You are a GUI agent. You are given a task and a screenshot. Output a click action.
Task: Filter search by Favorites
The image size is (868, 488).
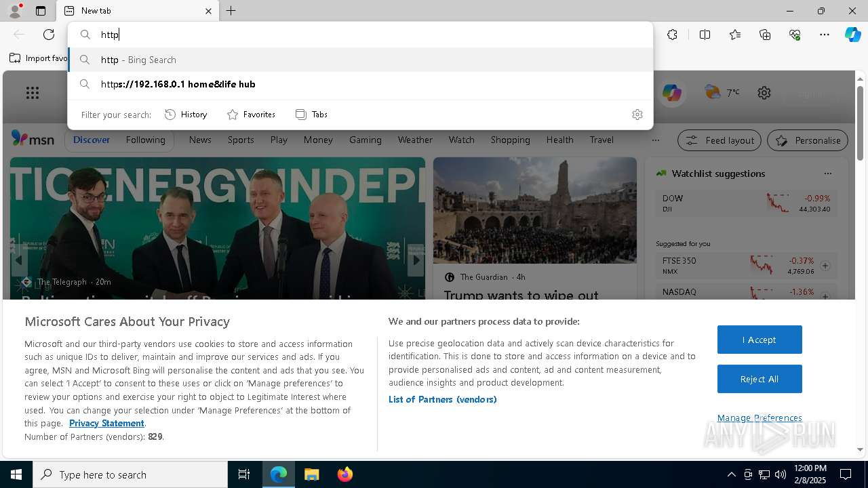click(x=251, y=115)
